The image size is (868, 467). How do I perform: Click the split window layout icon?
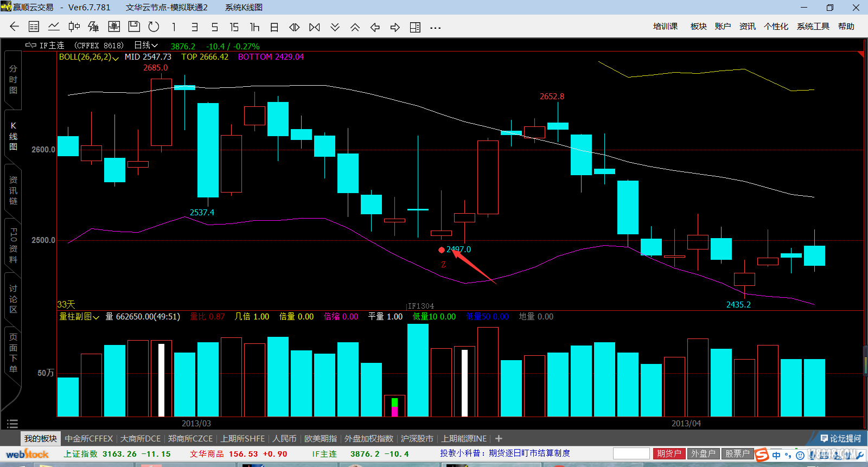(415, 27)
